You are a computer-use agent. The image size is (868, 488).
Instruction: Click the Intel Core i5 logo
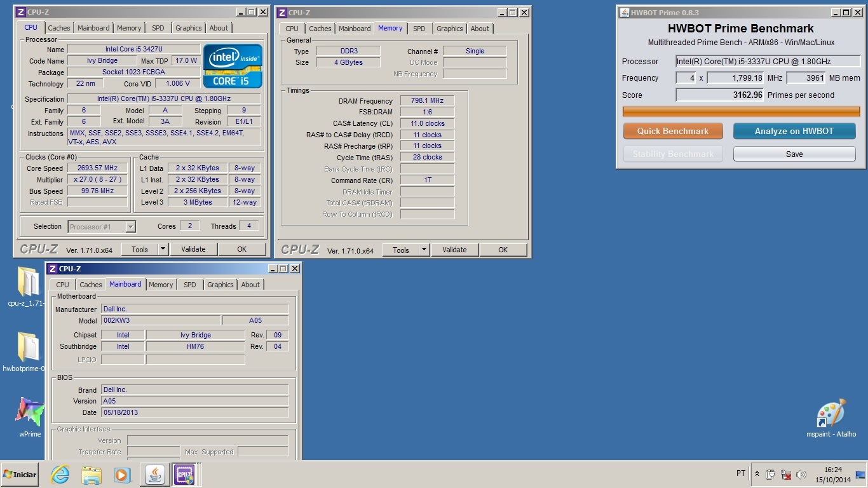(233, 65)
